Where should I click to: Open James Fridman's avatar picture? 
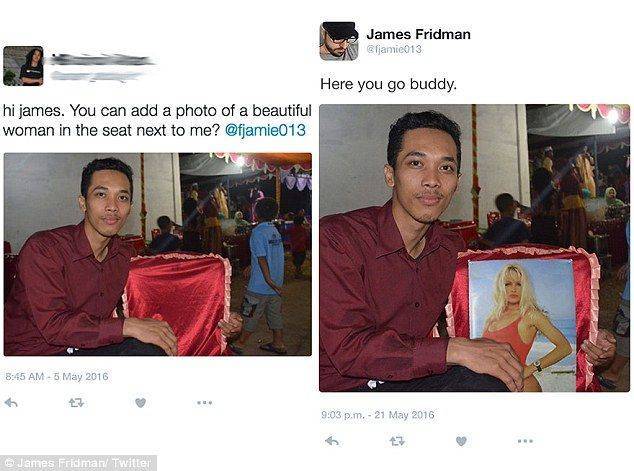339,41
